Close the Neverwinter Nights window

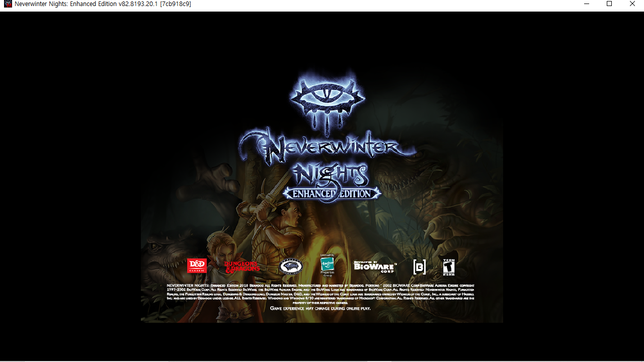632,4
